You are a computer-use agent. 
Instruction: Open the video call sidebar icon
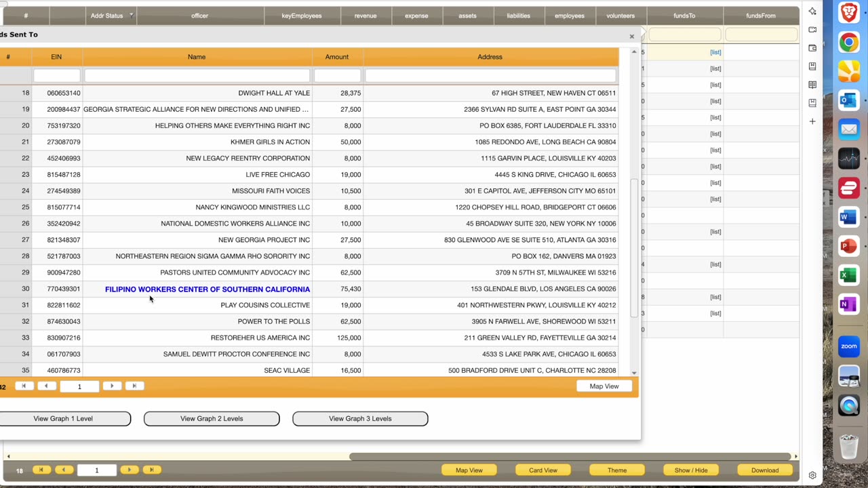tap(812, 30)
